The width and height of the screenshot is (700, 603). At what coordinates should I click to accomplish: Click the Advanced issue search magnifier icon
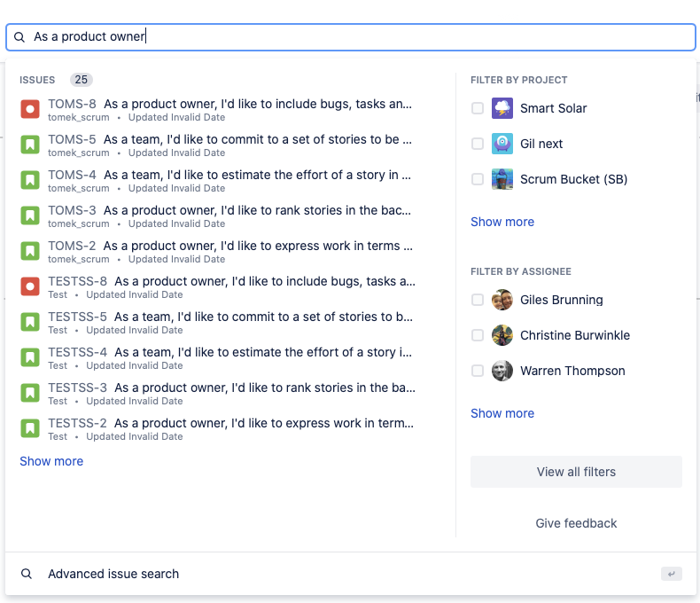tap(27, 574)
